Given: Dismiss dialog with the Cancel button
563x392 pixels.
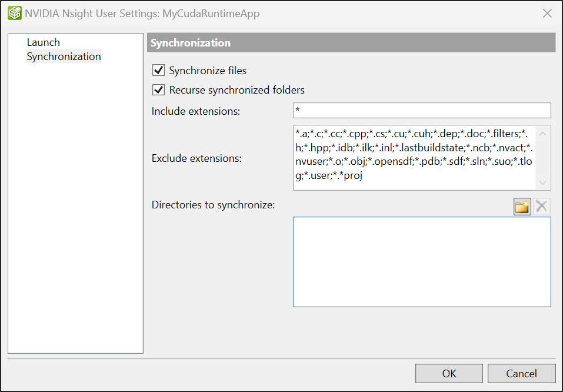Looking at the screenshot, I should tap(521, 373).
